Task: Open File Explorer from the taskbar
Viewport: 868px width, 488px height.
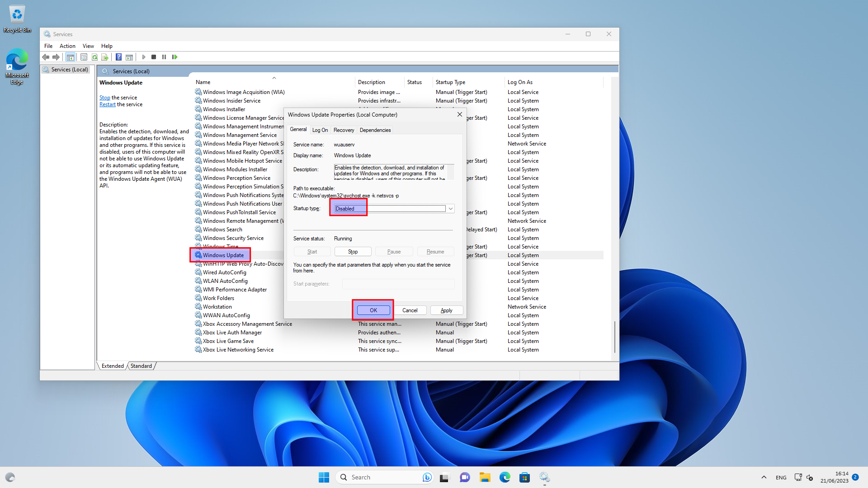Action: point(485,477)
